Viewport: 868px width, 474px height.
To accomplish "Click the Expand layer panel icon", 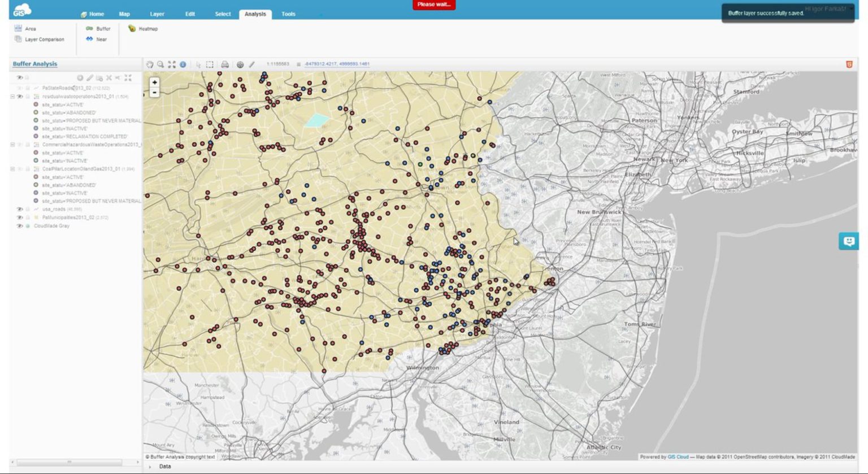I will tap(128, 77).
